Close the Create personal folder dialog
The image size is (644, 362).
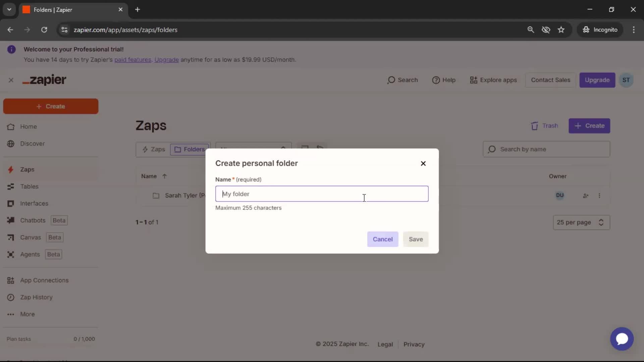tap(423, 164)
